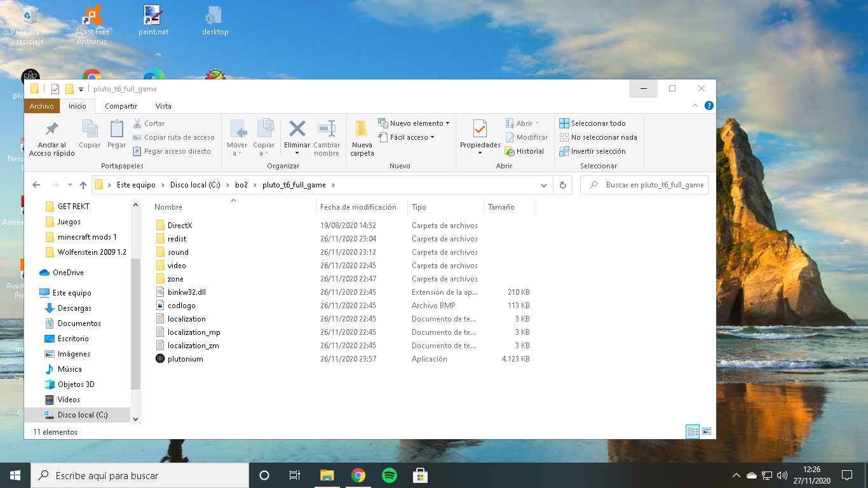The image size is (868, 488).
Task: Click No seleccionar nada
Action: pos(598,137)
